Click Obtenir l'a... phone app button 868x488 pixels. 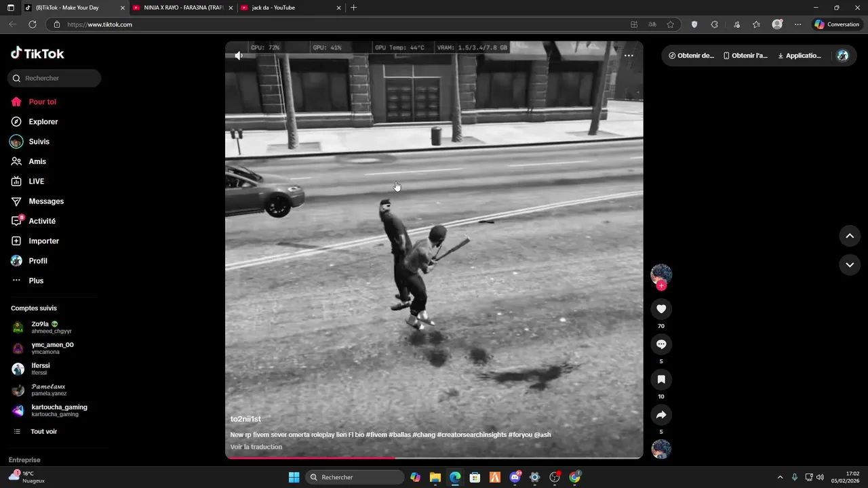745,56
